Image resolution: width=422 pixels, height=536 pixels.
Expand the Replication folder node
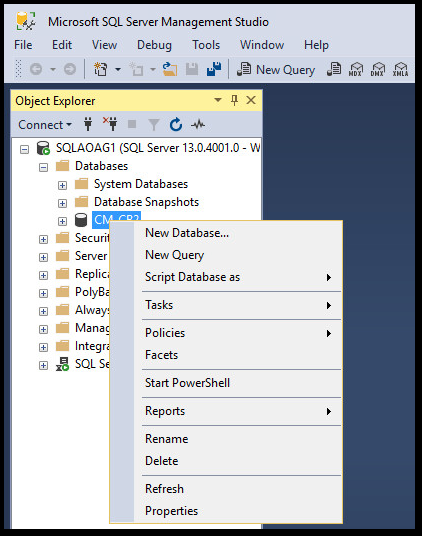click(x=43, y=275)
